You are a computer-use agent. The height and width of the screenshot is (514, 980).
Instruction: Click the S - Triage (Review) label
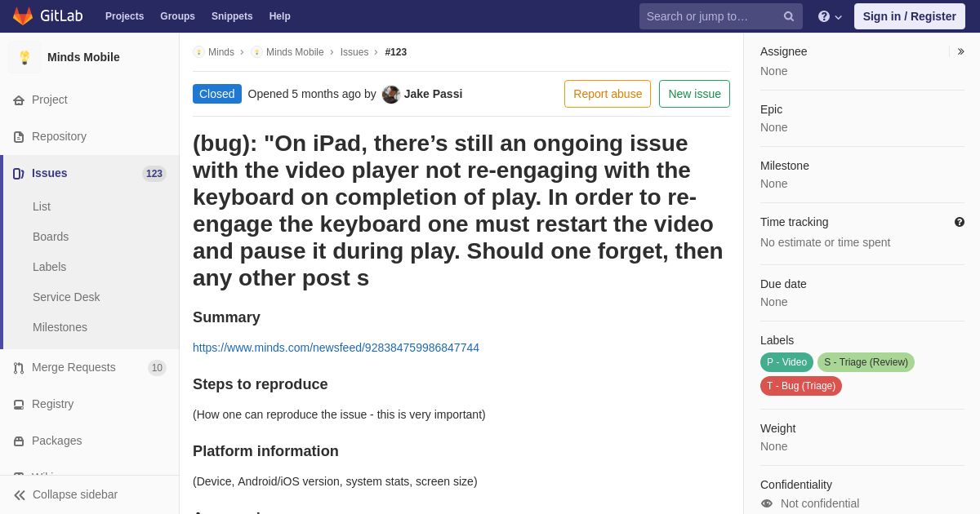(866, 362)
